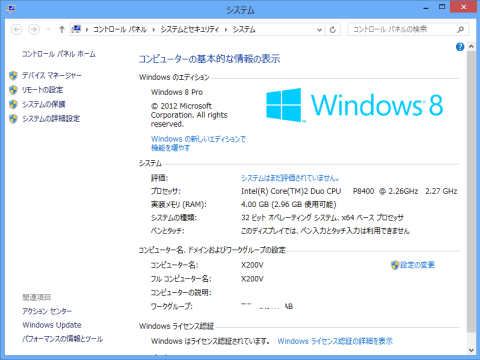This screenshot has height=360, width=480.
Task: Click the © 2012 Microsoft Corporation copyright text
Action: click(x=189, y=115)
